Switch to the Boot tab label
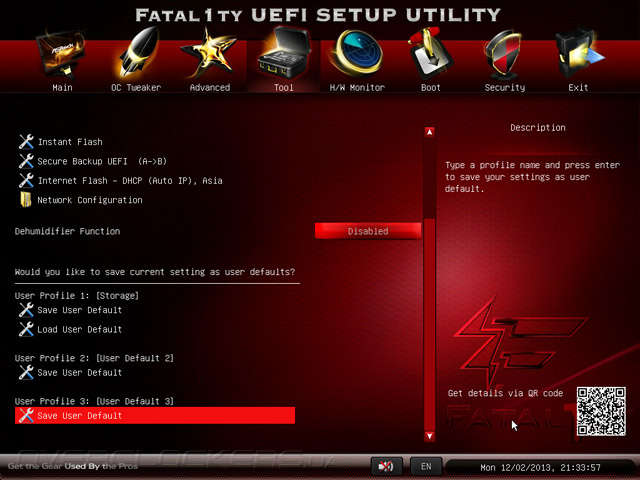The height and width of the screenshot is (480, 640). [431, 87]
